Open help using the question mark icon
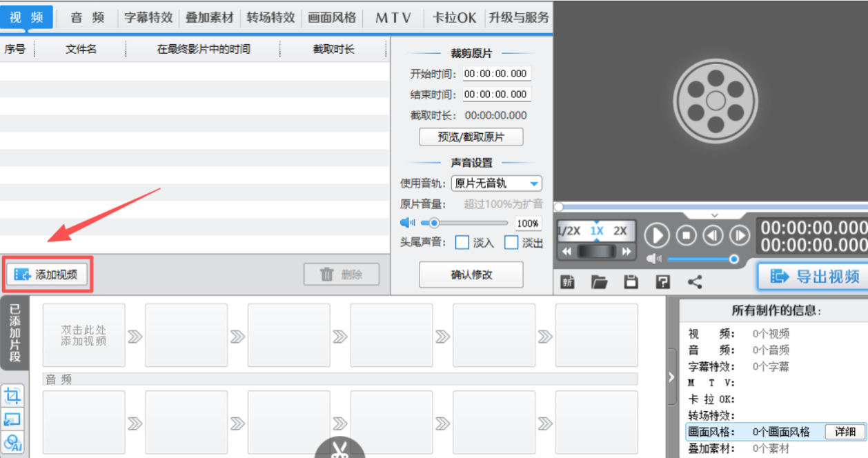 pos(662,281)
